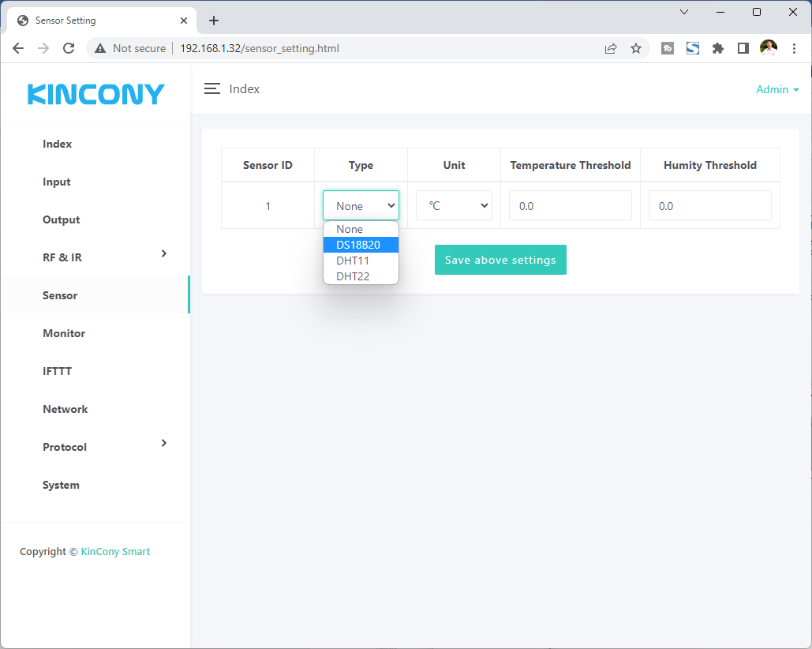Click the Temperature Threshold input field
Screen dimensions: 812x649
click(x=570, y=205)
